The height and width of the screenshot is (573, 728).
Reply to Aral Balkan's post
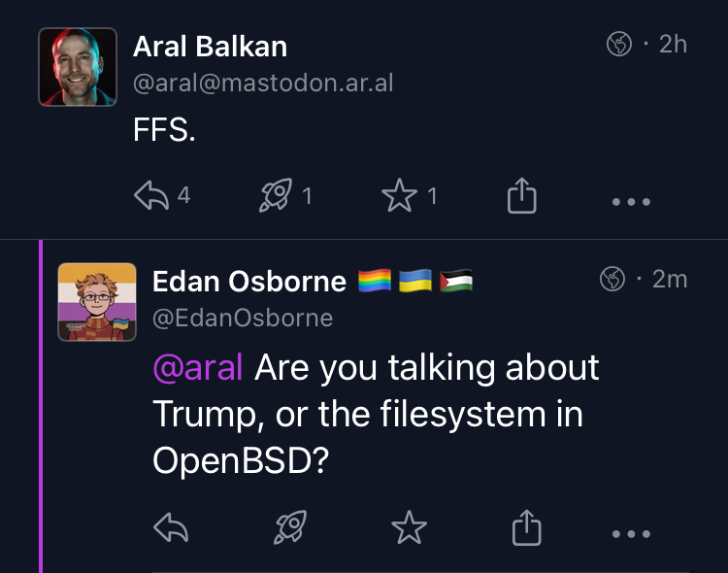151,197
